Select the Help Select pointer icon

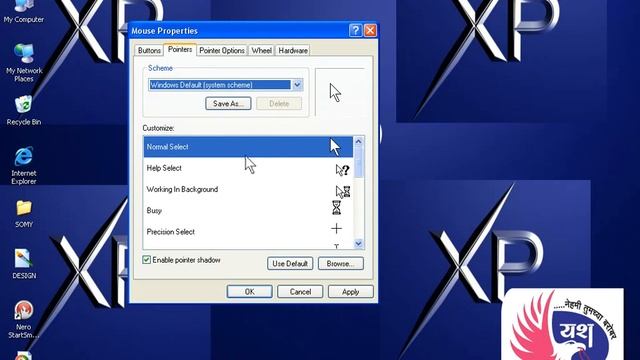(342, 169)
